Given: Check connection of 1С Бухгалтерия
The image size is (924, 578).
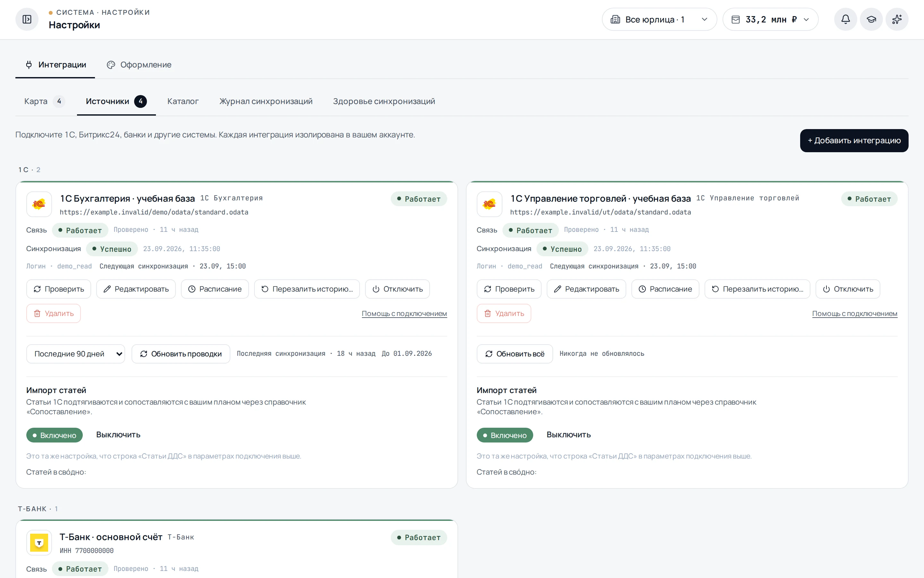Looking at the screenshot, I should [59, 289].
